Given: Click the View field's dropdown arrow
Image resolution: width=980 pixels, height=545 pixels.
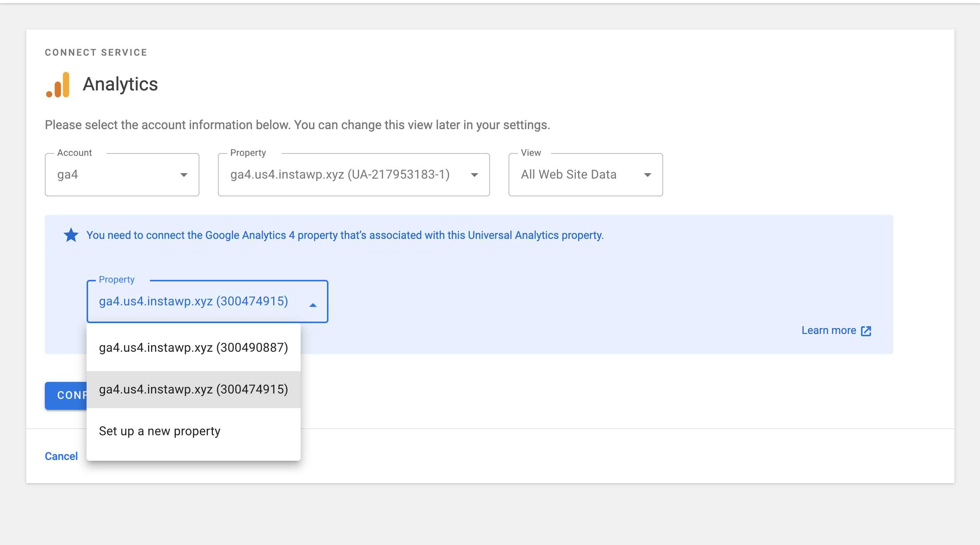Looking at the screenshot, I should (x=648, y=175).
